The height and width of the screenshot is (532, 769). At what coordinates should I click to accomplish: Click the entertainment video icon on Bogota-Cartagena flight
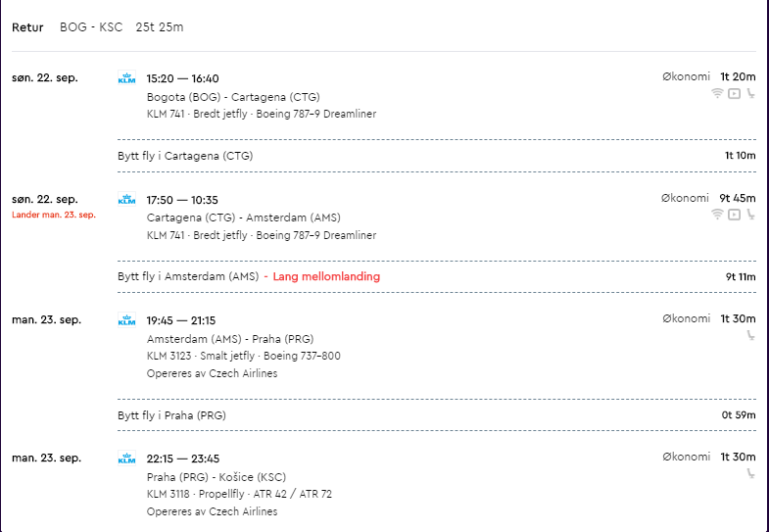[x=734, y=93]
